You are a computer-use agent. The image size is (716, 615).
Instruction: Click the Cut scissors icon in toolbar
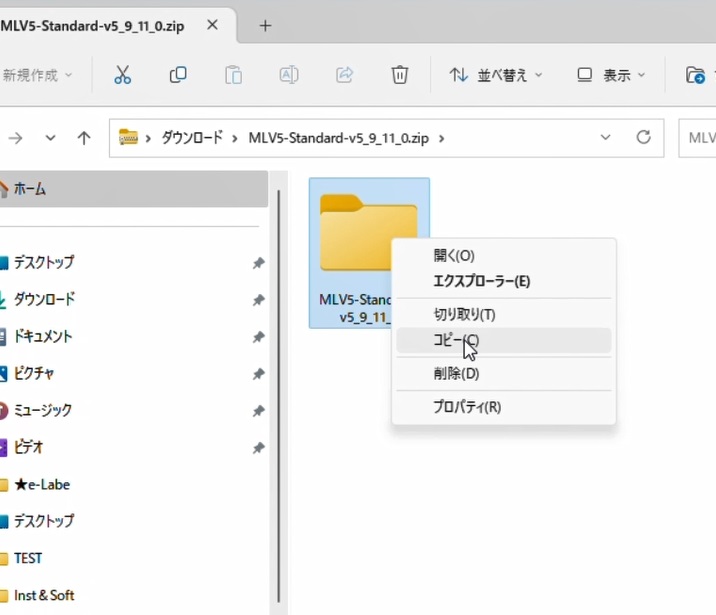122,75
